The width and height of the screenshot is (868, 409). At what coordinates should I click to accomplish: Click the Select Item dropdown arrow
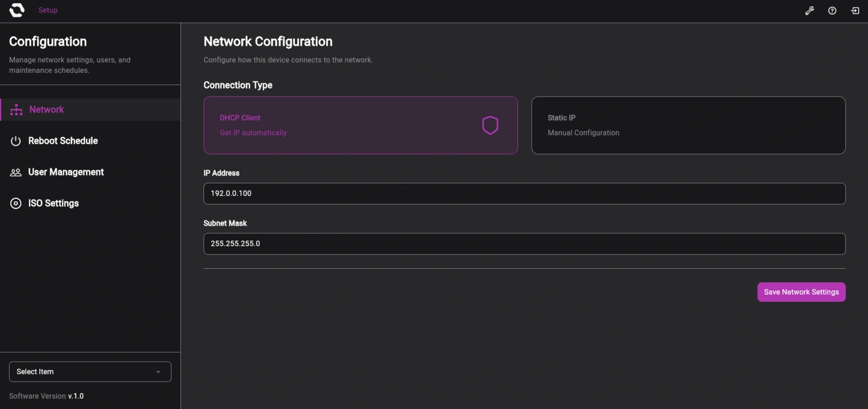coord(158,371)
